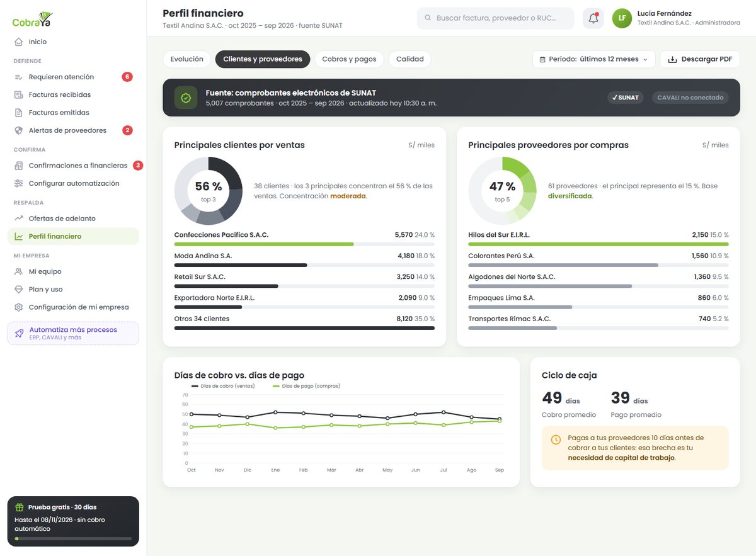The height and width of the screenshot is (556, 756).
Task: Click the Perfil financiero chart icon
Action: pyautogui.click(x=18, y=236)
